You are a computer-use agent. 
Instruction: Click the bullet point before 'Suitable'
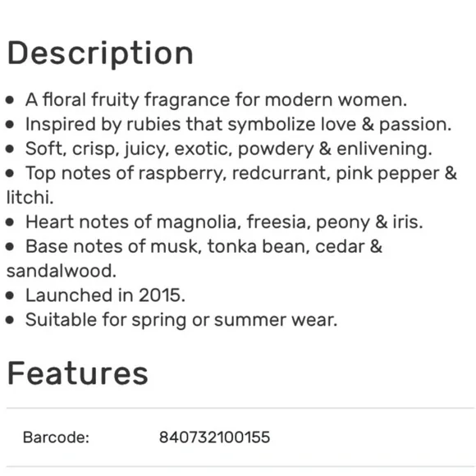tap(10, 320)
